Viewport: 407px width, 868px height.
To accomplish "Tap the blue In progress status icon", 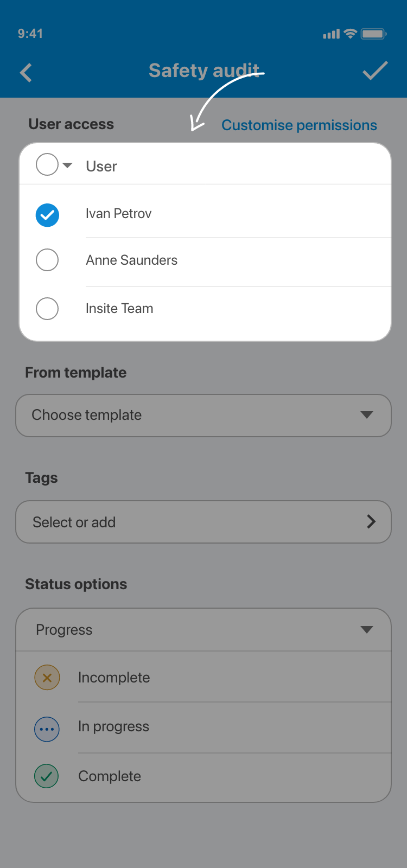I will [x=47, y=729].
